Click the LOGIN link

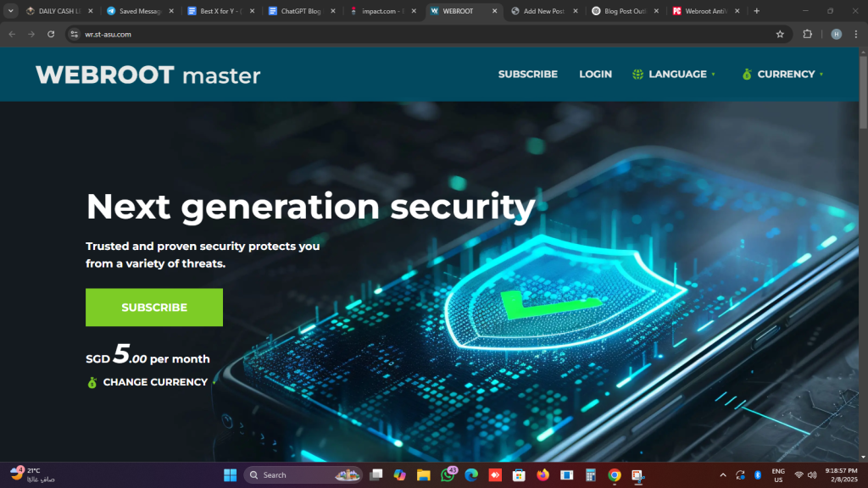596,75
